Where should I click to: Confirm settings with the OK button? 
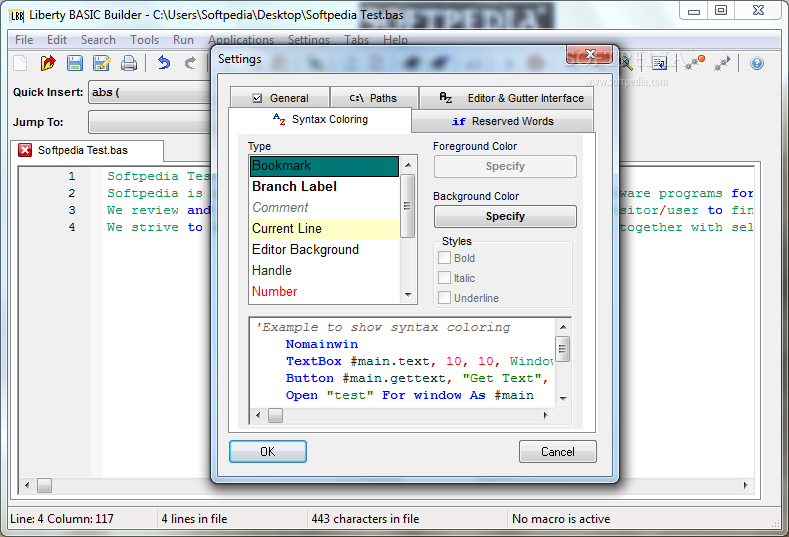point(268,451)
